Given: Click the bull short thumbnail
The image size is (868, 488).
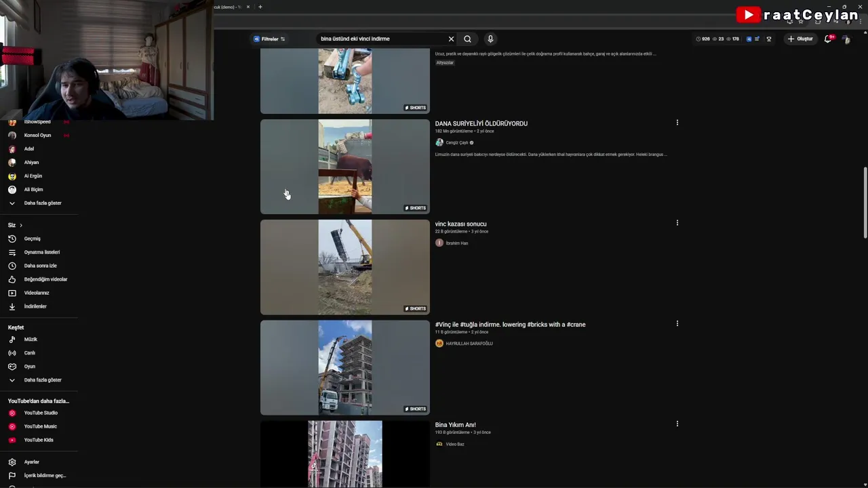Looking at the screenshot, I should pyautogui.click(x=345, y=167).
